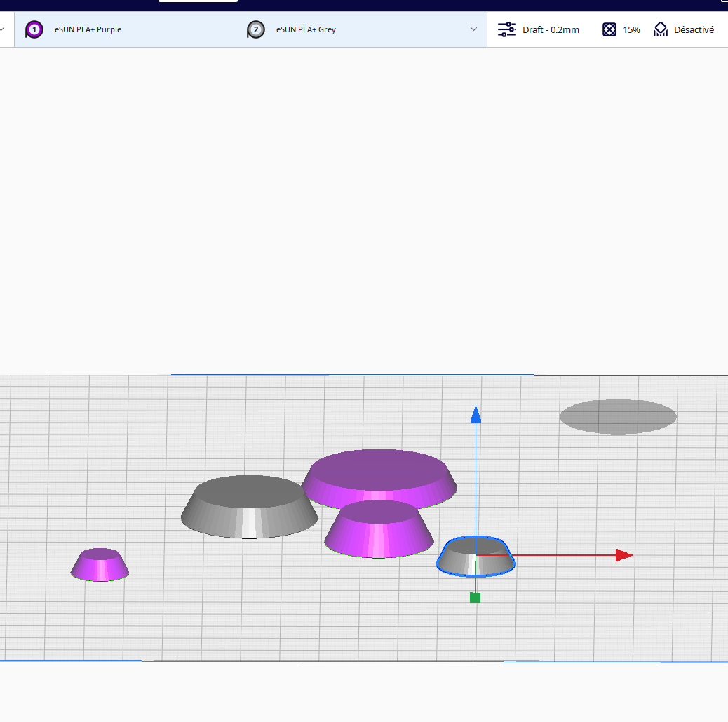This screenshot has height=722, width=728.
Task: Click the green Y-axis move handle
Action: pyautogui.click(x=475, y=598)
